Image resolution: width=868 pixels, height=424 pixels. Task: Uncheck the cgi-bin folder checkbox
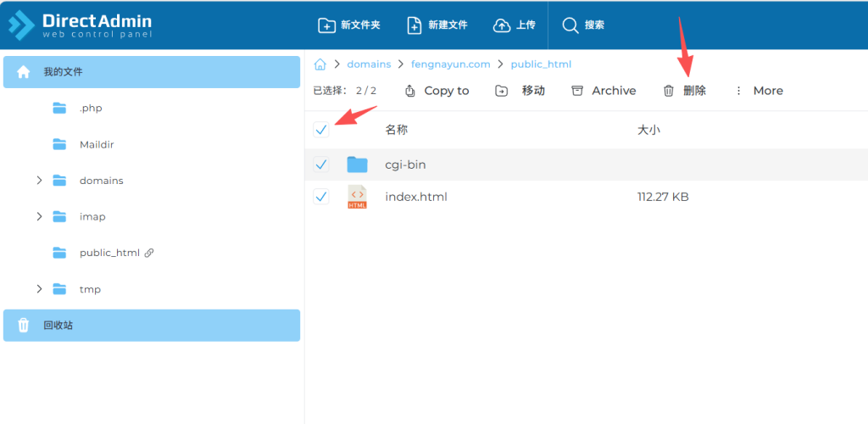pos(321,165)
